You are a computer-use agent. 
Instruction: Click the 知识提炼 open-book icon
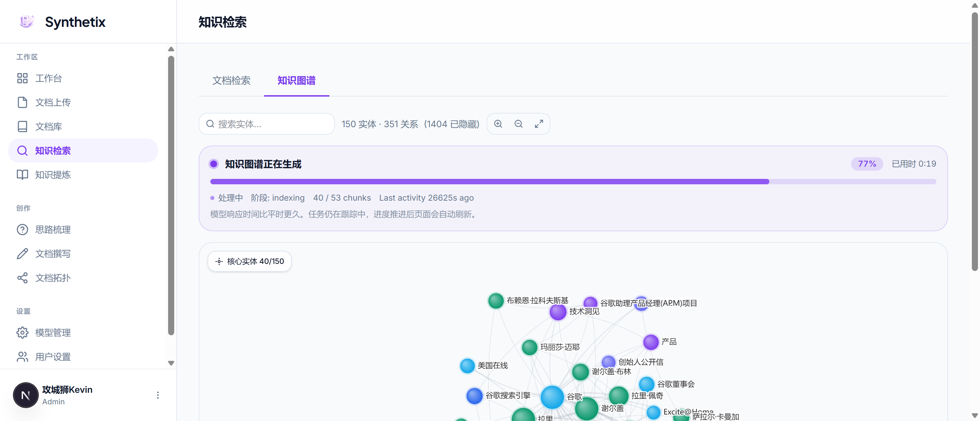[x=22, y=174]
